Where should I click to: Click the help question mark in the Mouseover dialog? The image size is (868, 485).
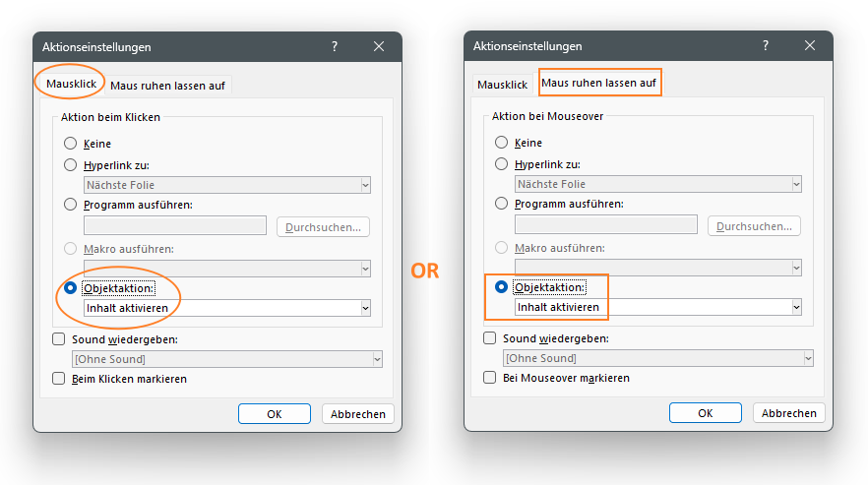point(765,45)
